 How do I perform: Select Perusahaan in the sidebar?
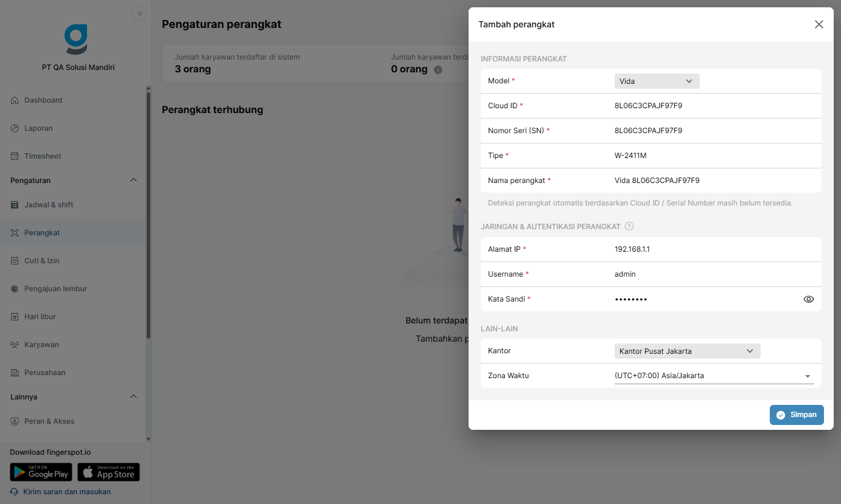(72, 373)
